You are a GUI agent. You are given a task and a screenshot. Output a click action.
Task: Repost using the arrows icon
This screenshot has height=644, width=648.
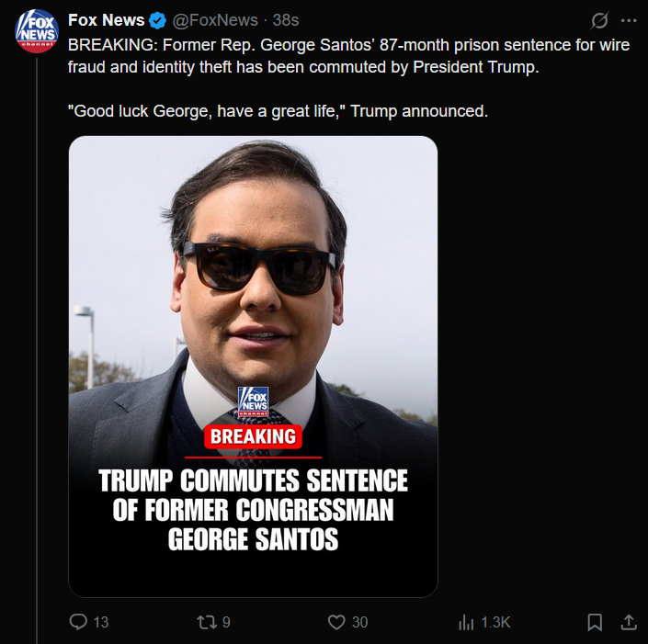pos(207,622)
